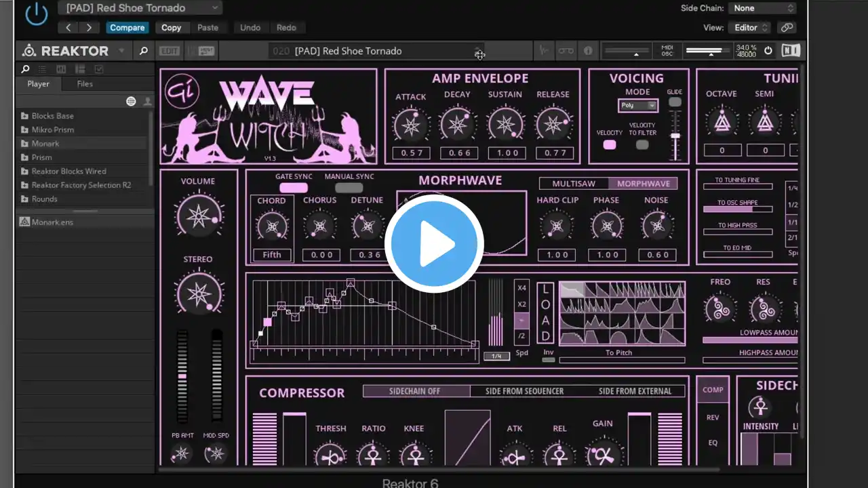
Task: Click the VOLUME knob
Action: [x=199, y=215]
